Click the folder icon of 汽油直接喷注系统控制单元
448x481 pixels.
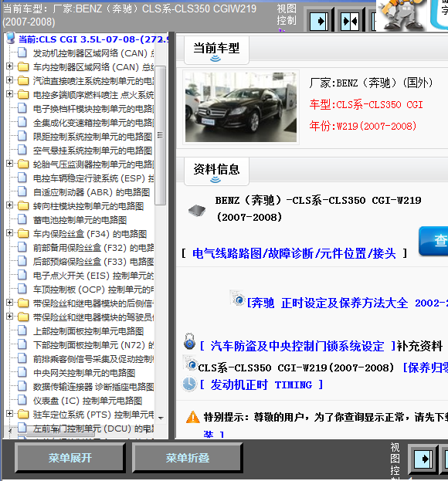pyautogui.click(x=23, y=80)
